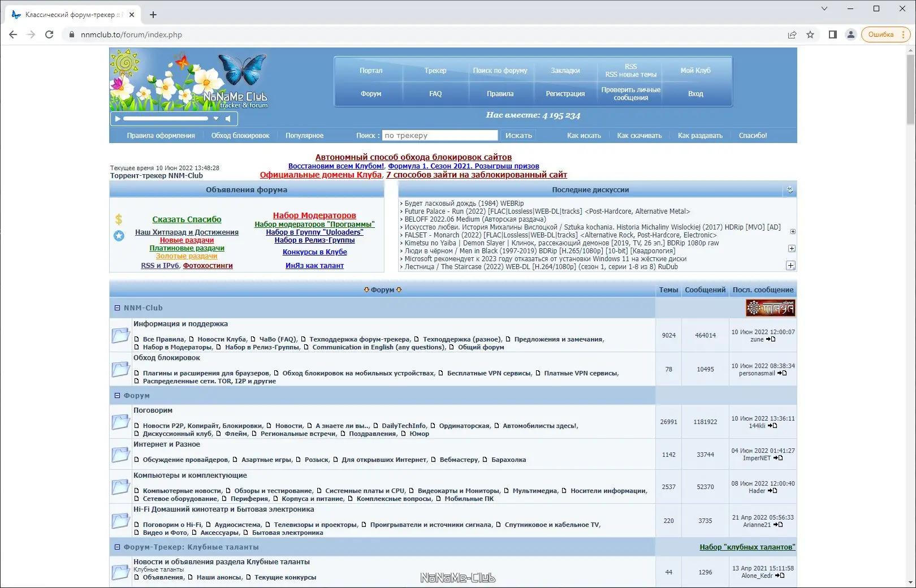Viewport: 916px width, 588px height.
Task: Open the Золотые раздачи link
Action: coord(187,256)
